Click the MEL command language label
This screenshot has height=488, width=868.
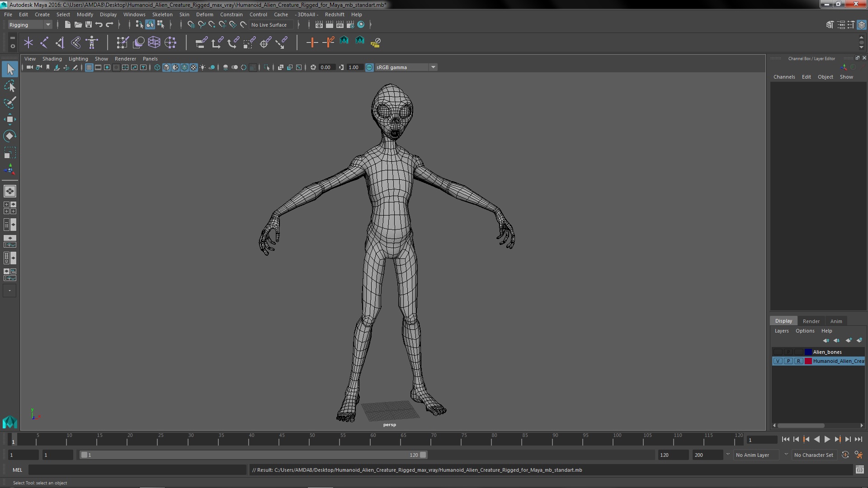point(17,470)
